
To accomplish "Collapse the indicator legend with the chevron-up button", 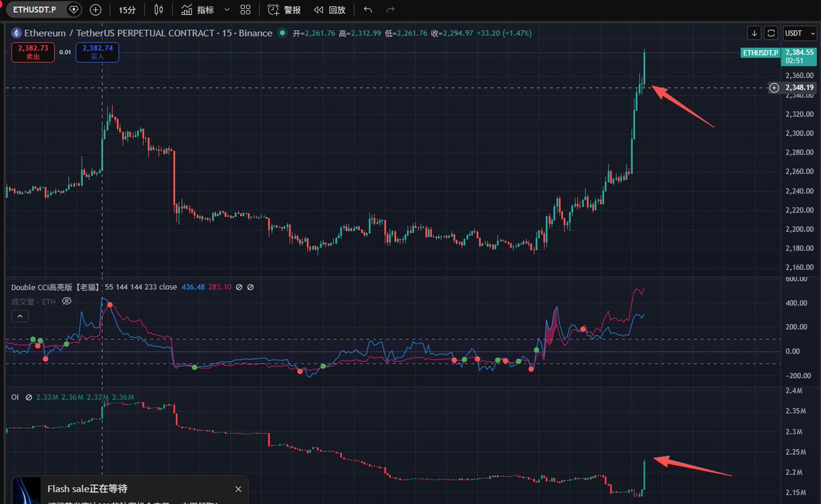I will click(x=19, y=316).
